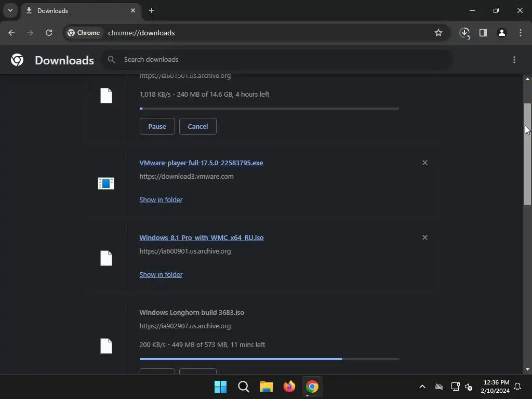Open the profile avatar menu
This screenshot has height=399, width=532.
tap(502, 33)
